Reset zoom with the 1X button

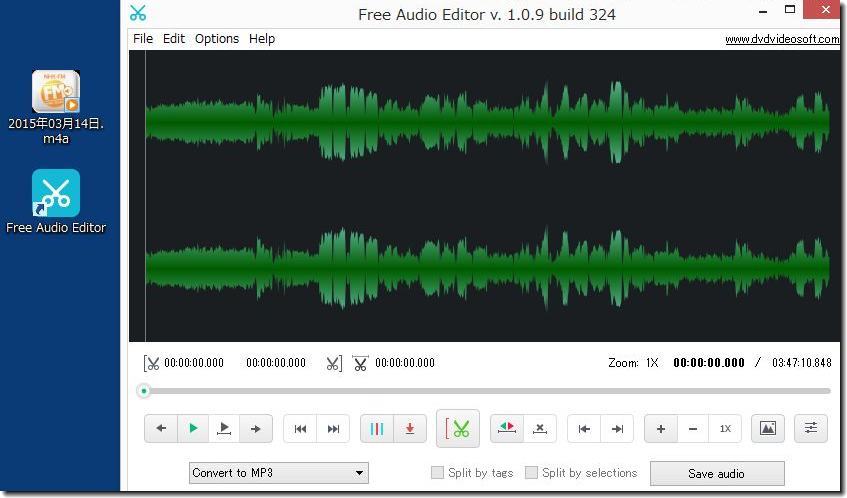(725, 429)
